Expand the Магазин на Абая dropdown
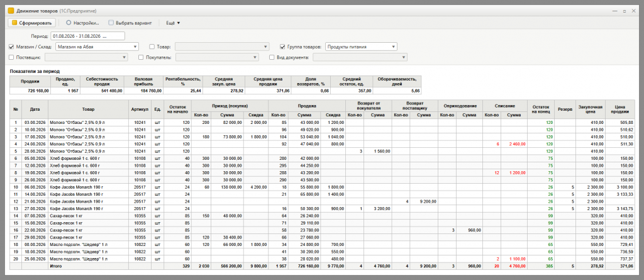Screen dimensions: 644x280 click(x=135, y=47)
